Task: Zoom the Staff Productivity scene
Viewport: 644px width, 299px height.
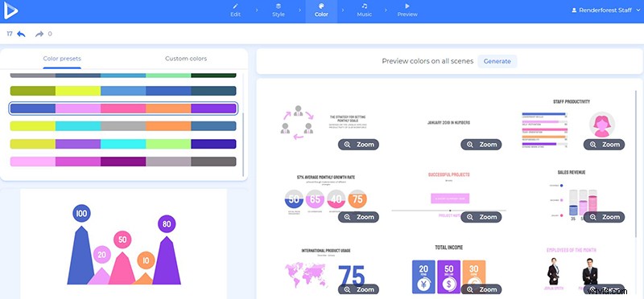Action: point(604,145)
